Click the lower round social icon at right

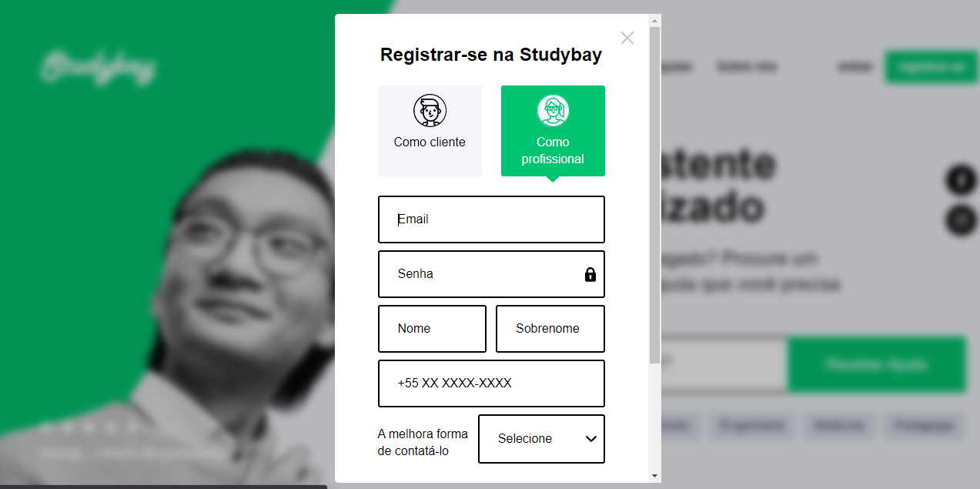pos(961,220)
